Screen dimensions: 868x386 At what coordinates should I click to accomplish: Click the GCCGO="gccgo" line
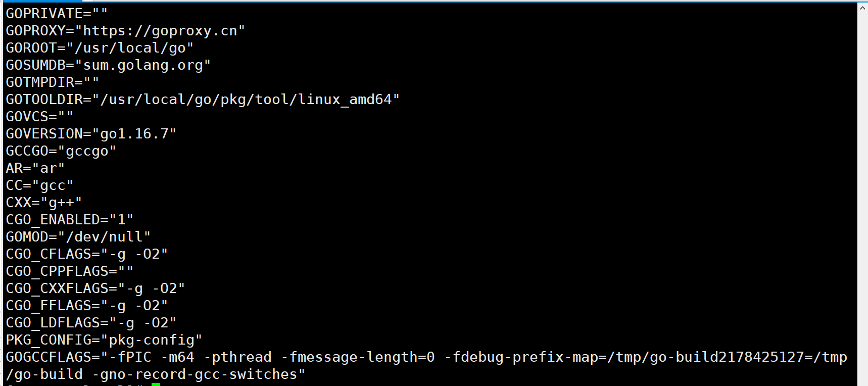(x=61, y=151)
